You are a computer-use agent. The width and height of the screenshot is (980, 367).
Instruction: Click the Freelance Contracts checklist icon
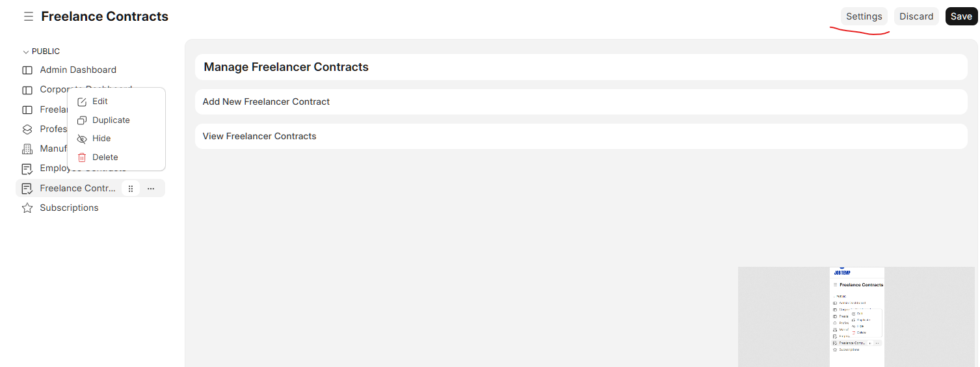(x=27, y=189)
